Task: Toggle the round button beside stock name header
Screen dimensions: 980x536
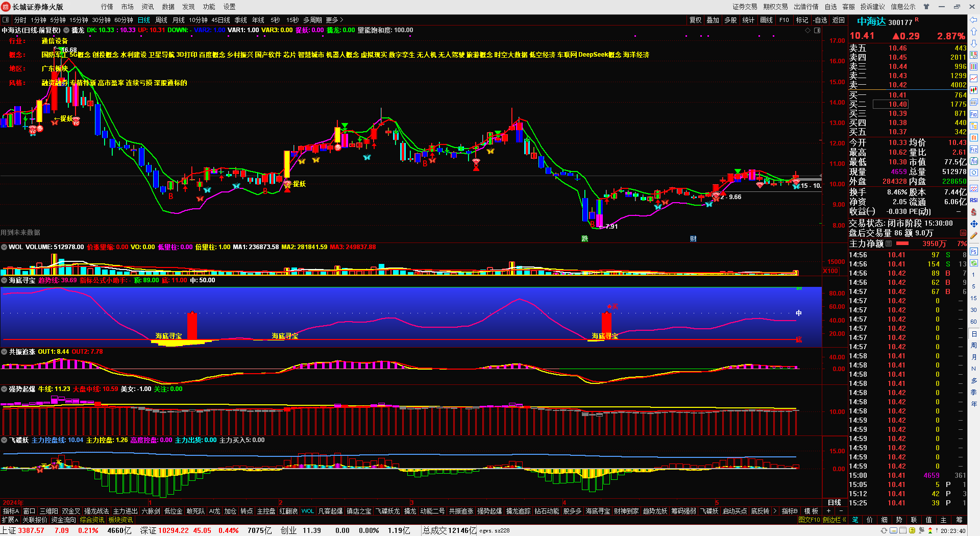Action: [x=66, y=30]
